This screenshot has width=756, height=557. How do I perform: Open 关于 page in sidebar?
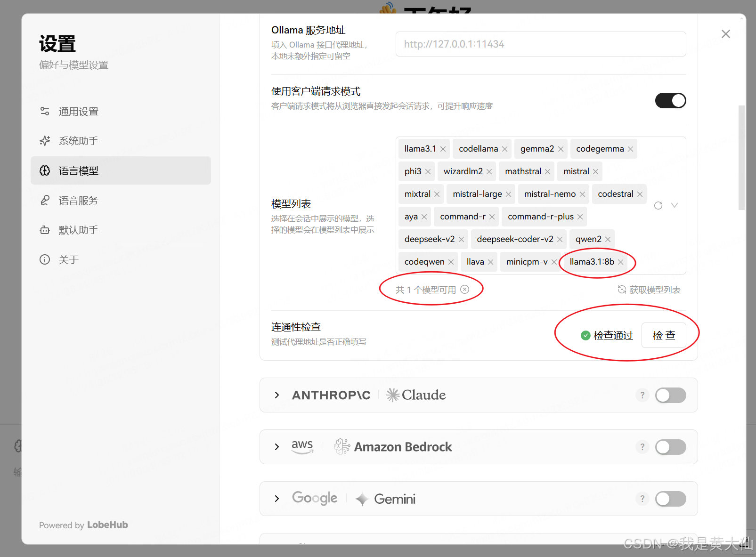click(121, 259)
